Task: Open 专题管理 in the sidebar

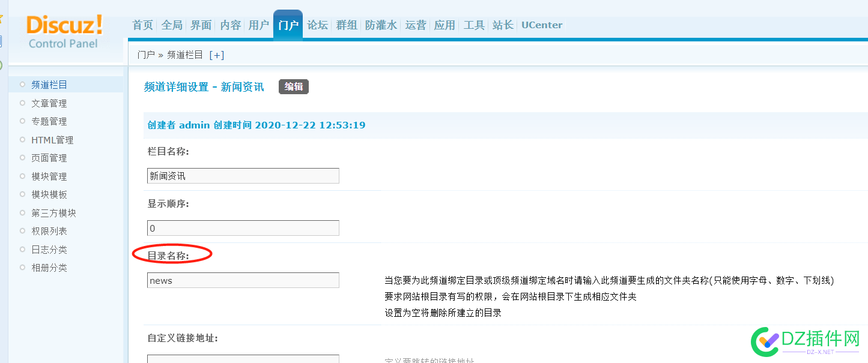Action: (x=49, y=121)
